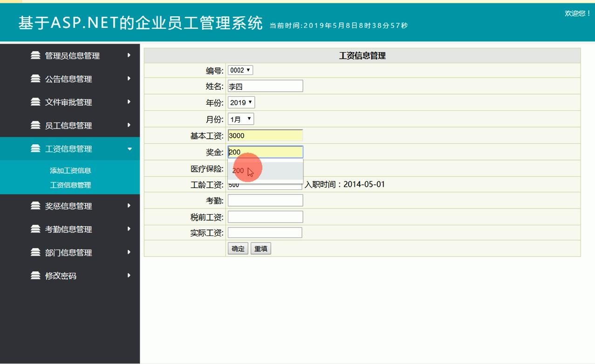Expand the 公告信息管理 arrow
The image size is (595, 364).
pos(129,79)
